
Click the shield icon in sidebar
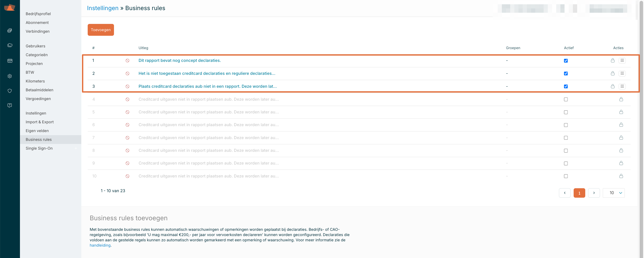[10, 91]
